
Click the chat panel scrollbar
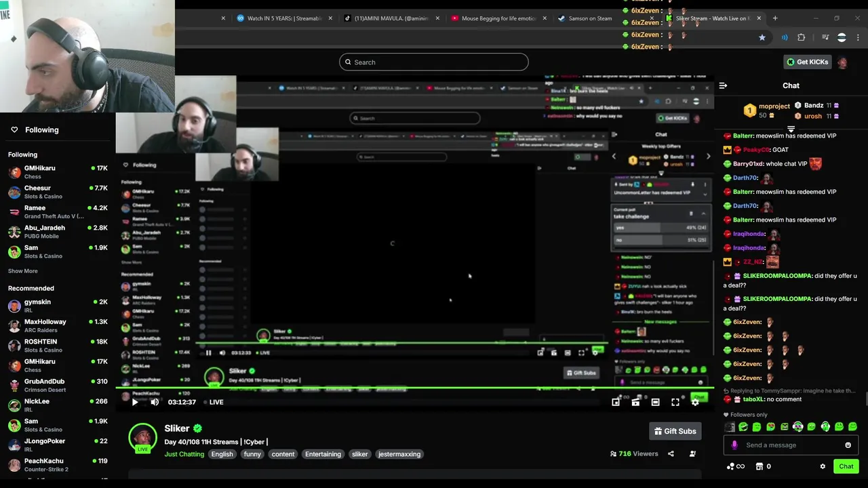(866, 399)
